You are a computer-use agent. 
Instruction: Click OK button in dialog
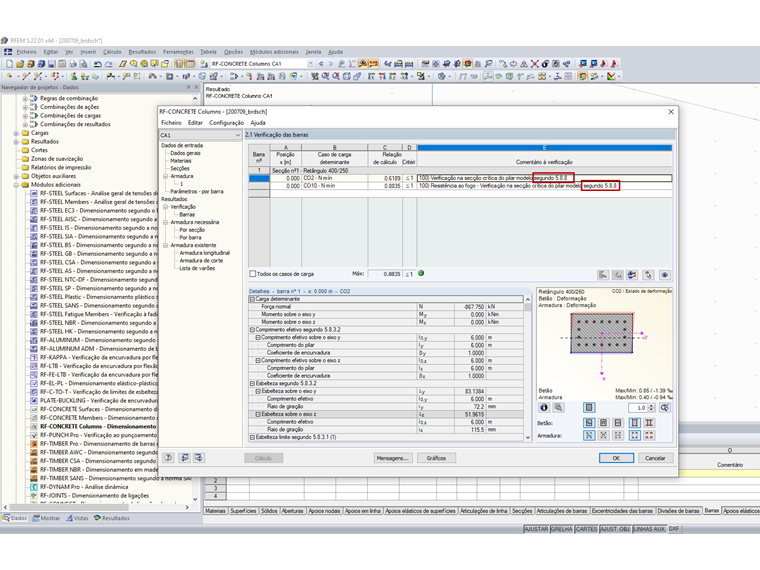tap(616, 458)
